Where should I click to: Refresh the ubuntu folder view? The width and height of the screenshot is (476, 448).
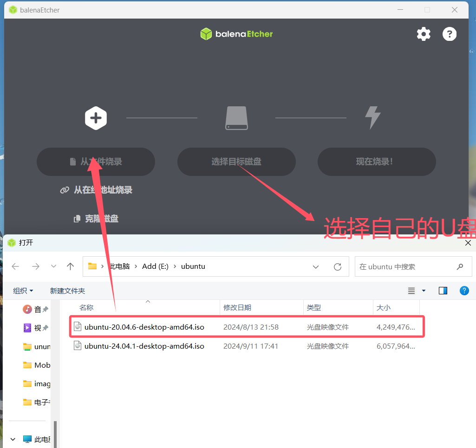[338, 267]
